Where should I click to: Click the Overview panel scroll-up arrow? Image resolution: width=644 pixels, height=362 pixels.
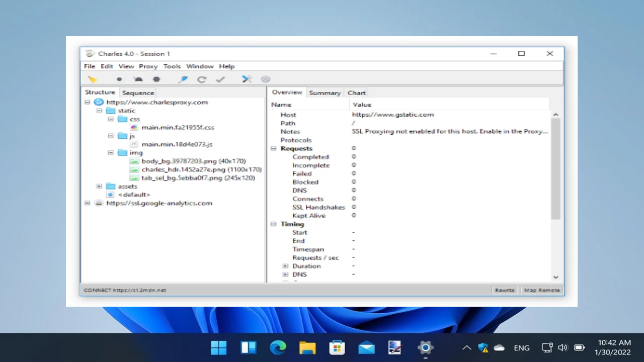click(x=555, y=115)
